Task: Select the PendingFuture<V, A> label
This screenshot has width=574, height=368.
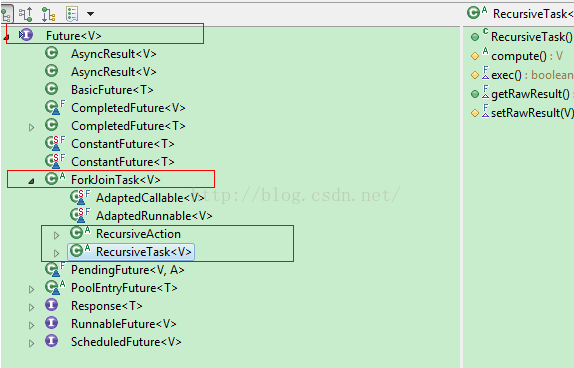Action: (127, 270)
